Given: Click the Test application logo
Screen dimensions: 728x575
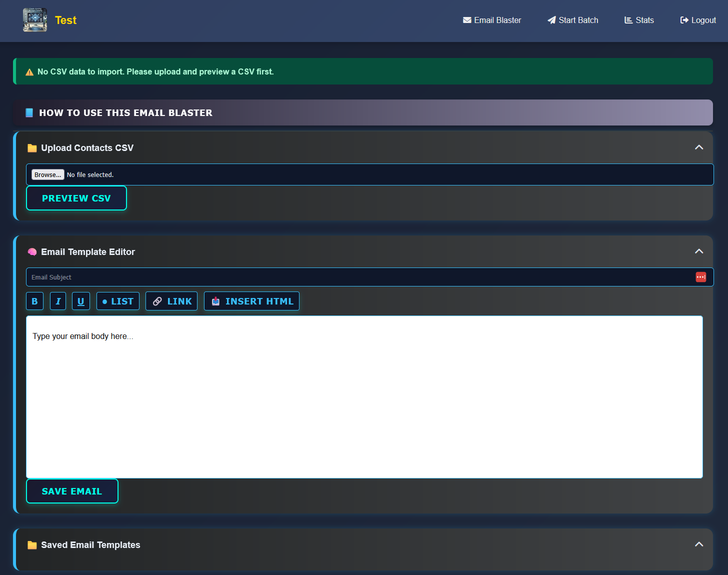Looking at the screenshot, I should point(34,20).
